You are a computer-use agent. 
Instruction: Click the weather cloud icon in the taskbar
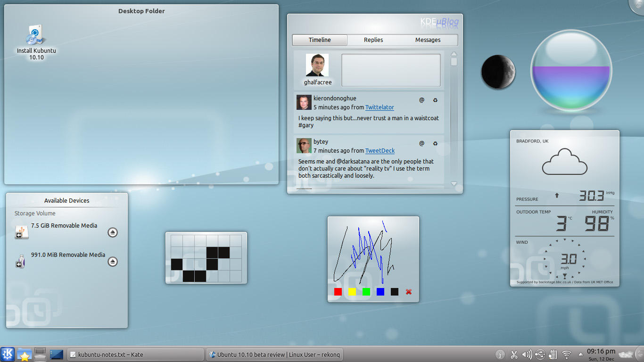click(x=626, y=354)
